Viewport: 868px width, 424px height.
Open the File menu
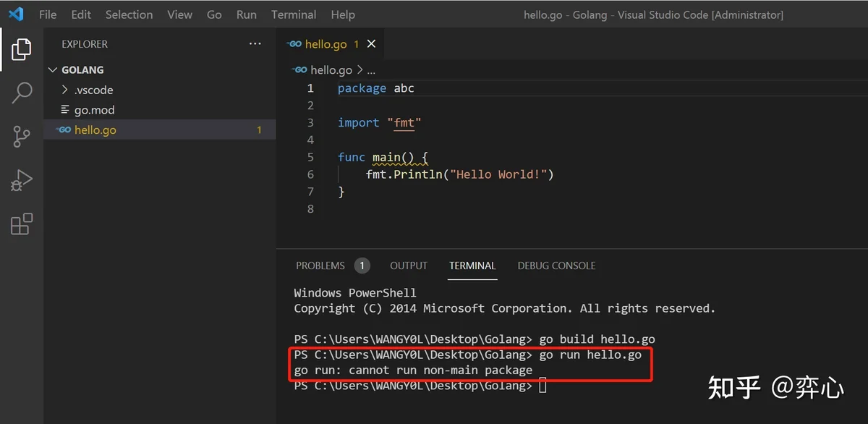coord(48,14)
